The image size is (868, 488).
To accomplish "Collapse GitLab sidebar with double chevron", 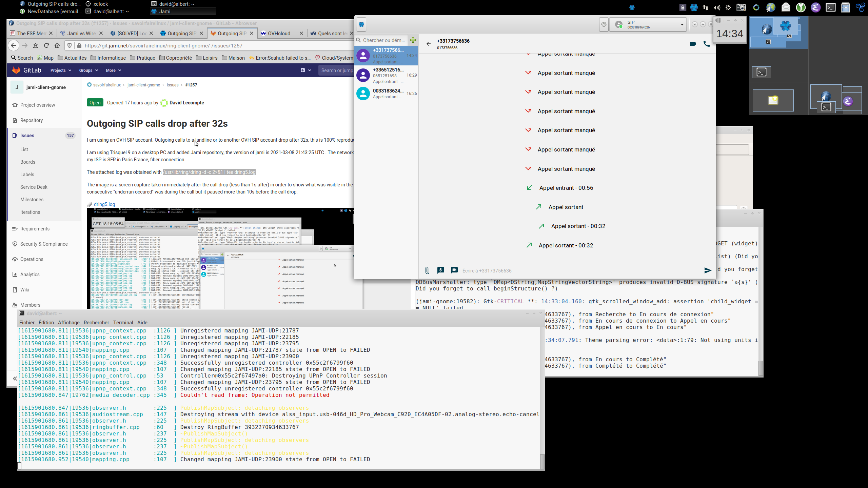I will [x=15, y=378].
